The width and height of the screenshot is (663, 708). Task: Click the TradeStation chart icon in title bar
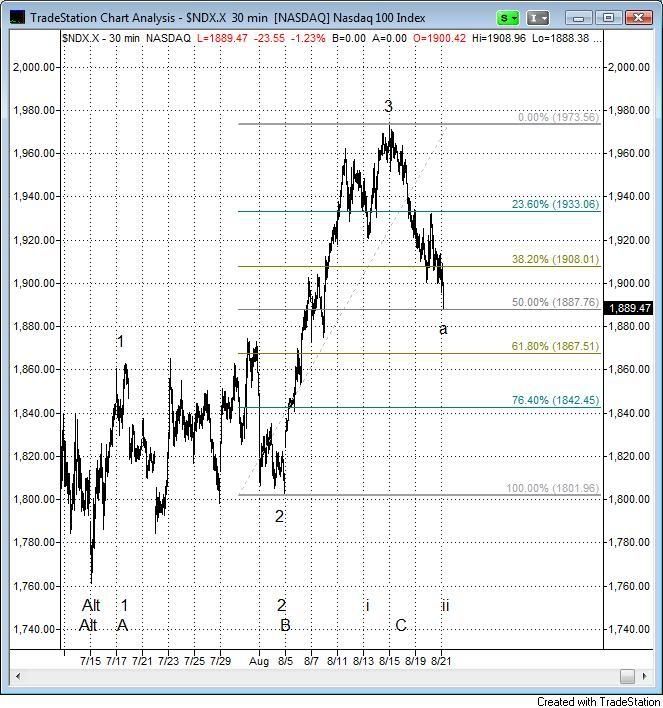[x=15, y=17]
